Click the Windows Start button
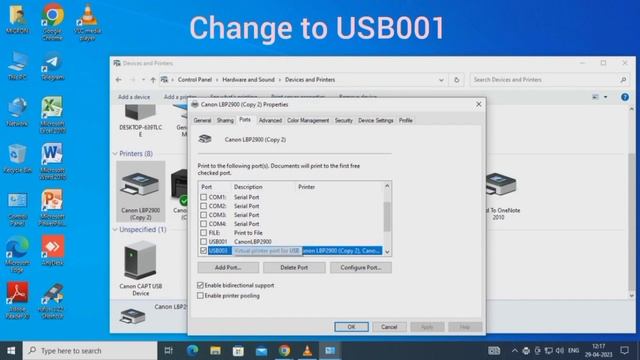 [x=11, y=351]
